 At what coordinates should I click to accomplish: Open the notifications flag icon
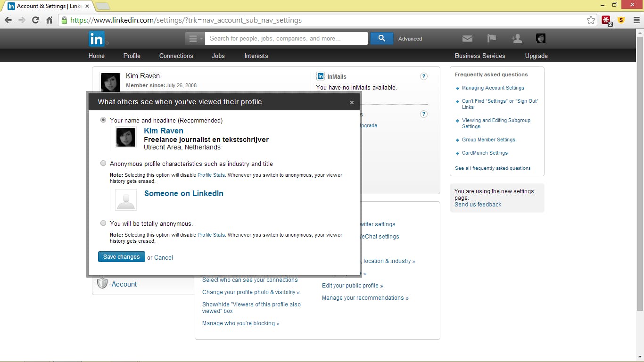(492, 39)
